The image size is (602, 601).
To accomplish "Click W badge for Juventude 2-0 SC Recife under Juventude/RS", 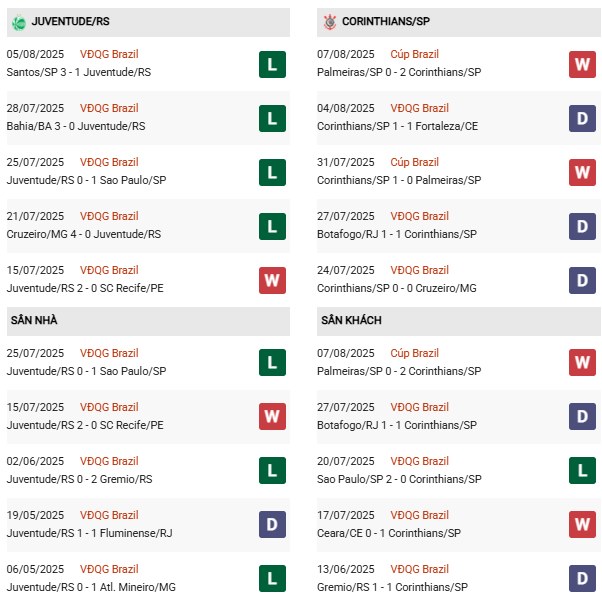I will click(x=271, y=281).
